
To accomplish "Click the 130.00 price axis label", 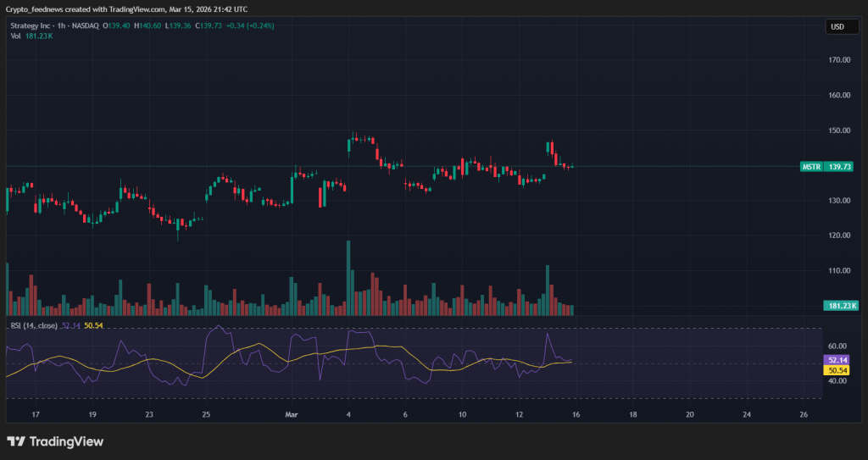I will [839, 201].
